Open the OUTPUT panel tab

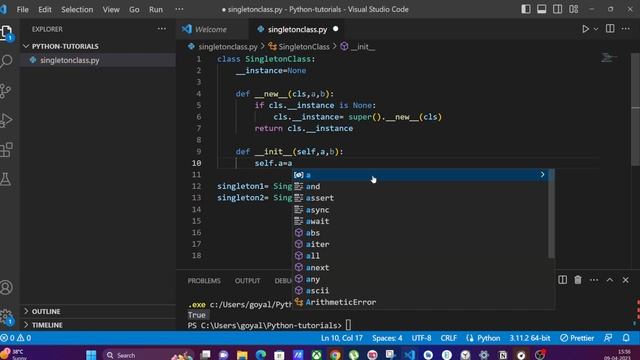pos(247,281)
